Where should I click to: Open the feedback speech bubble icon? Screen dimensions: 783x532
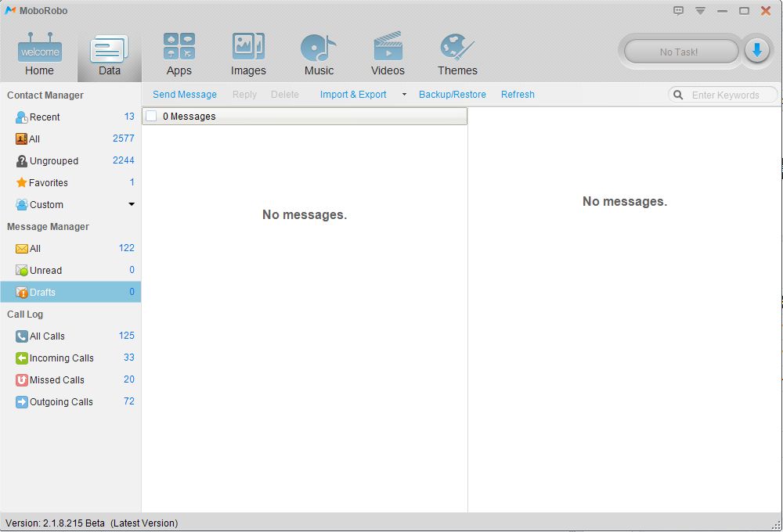click(678, 10)
